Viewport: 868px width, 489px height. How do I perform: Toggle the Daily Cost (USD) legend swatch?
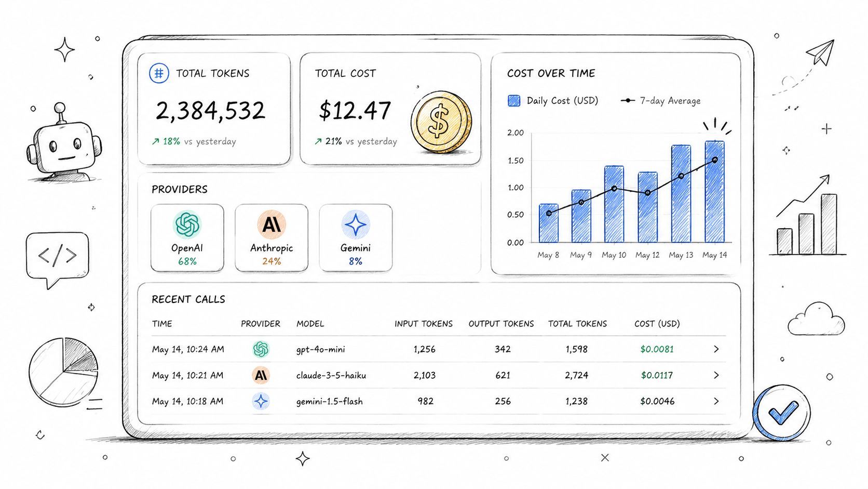pyautogui.click(x=514, y=101)
